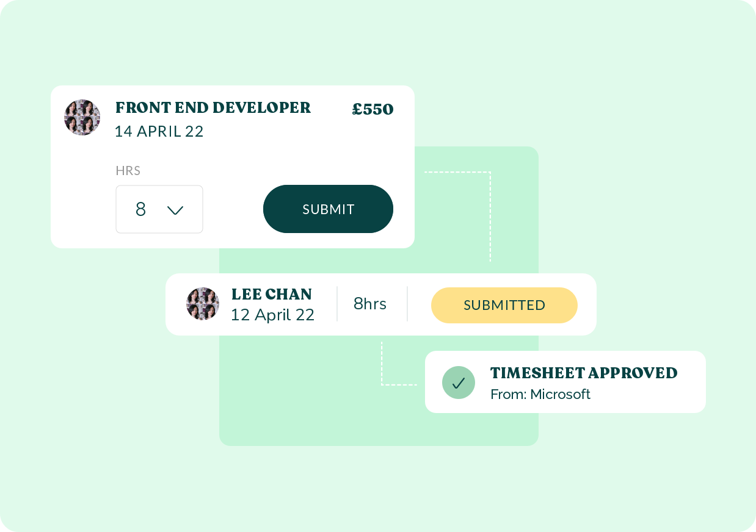The width and height of the screenshot is (756, 532).
Task: Click the 14 APRIL 22 date
Action: 159,131
